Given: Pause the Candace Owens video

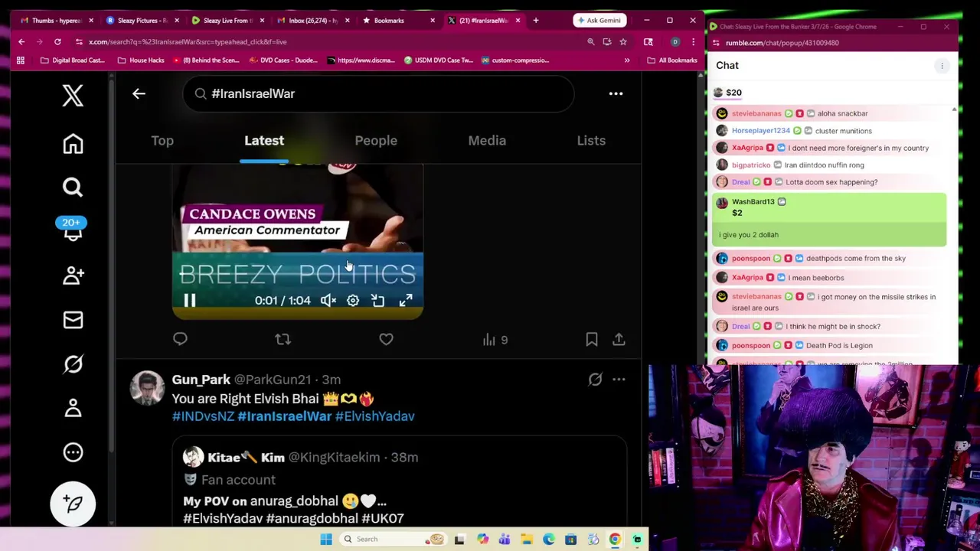Looking at the screenshot, I should (x=189, y=301).
